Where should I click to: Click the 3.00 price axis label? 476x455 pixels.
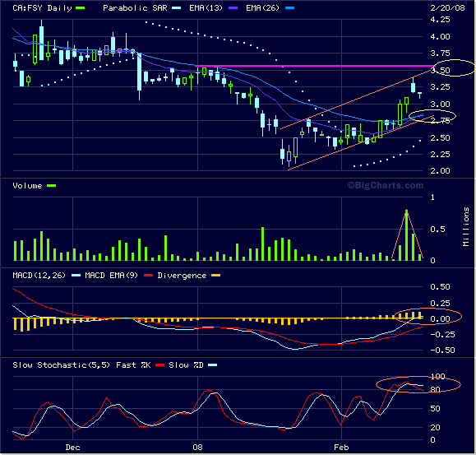pyautogui.click(x=440, y=104)
